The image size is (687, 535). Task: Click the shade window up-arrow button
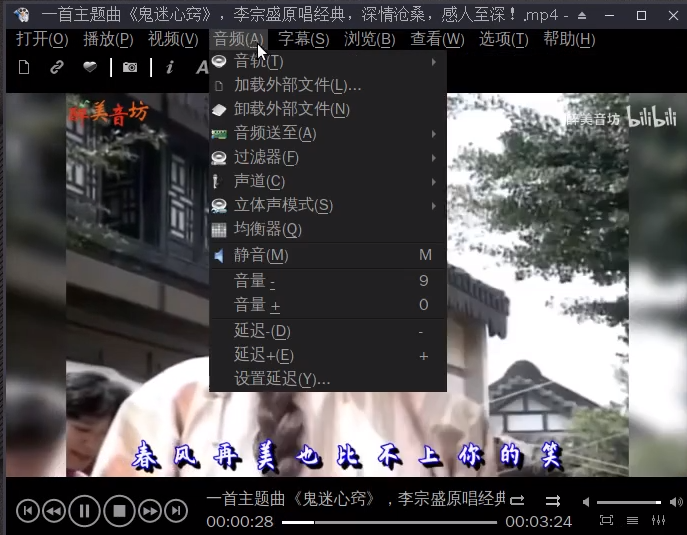tap(582, 16)
